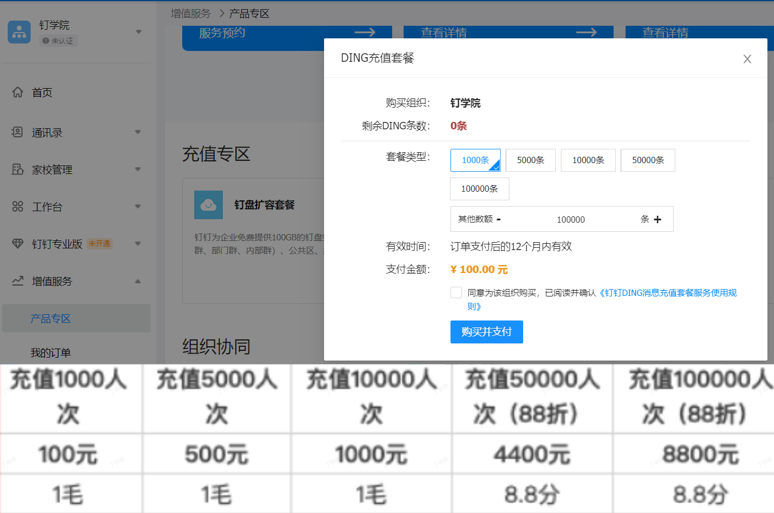Click the 钉盘扩容套餐 cloud icon
The width and height of the screenshot is (774, 513).
208,204
